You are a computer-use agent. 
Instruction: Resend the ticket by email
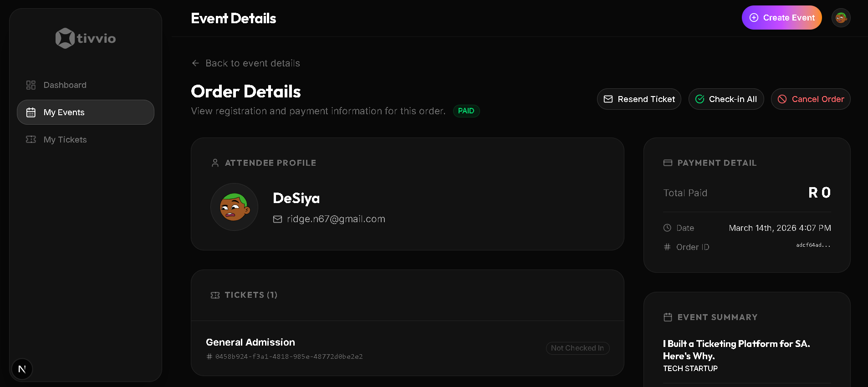click(639, 99)
